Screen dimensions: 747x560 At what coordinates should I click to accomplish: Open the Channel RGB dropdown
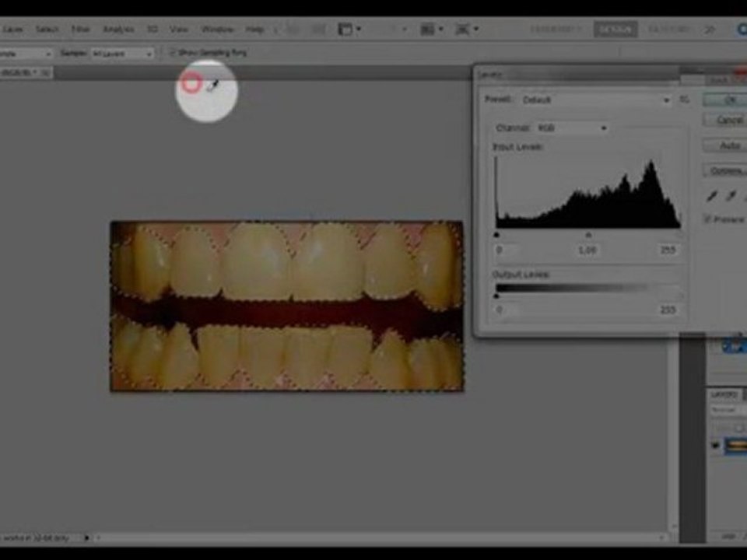click(573, 128)
